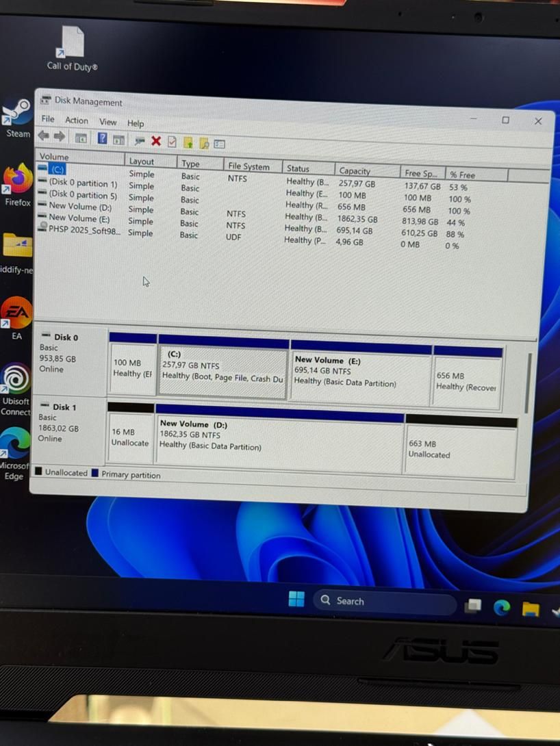The width and height of the screenshot is (560, 746).
Task: Toggle the Show/Hide Console Tree toolbar icon
Action: click(x=81, y=138)
